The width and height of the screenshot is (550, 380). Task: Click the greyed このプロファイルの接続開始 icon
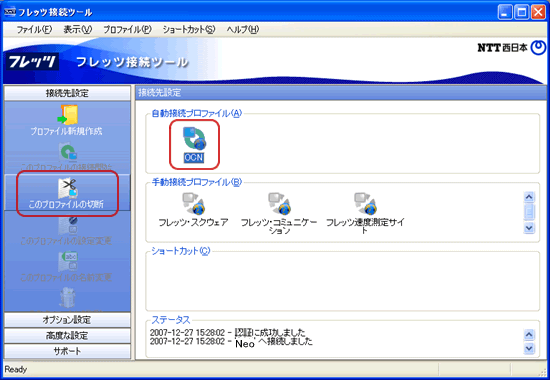[x=67, y=152]
